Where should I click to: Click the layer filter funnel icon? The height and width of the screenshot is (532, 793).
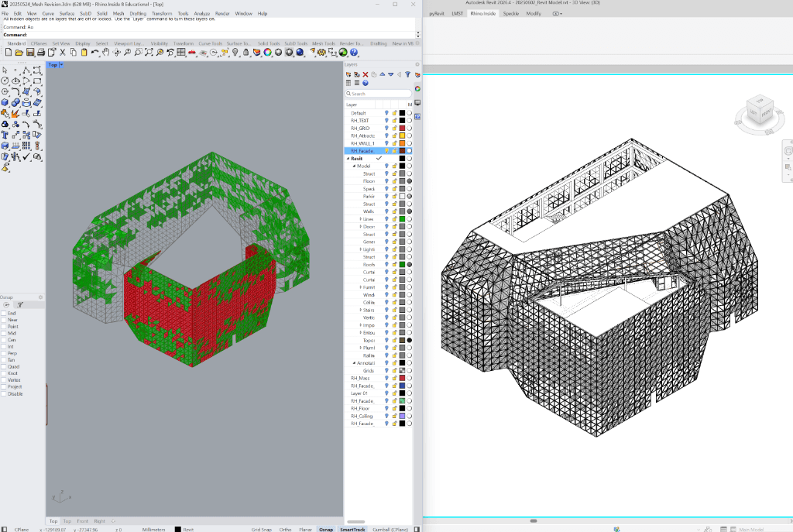point(407,74)
